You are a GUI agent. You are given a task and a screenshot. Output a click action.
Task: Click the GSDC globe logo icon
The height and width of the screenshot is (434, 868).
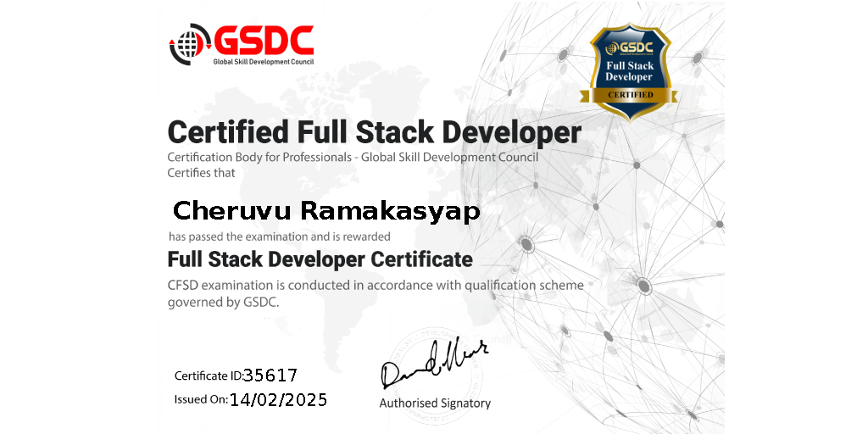coord(190,44)
